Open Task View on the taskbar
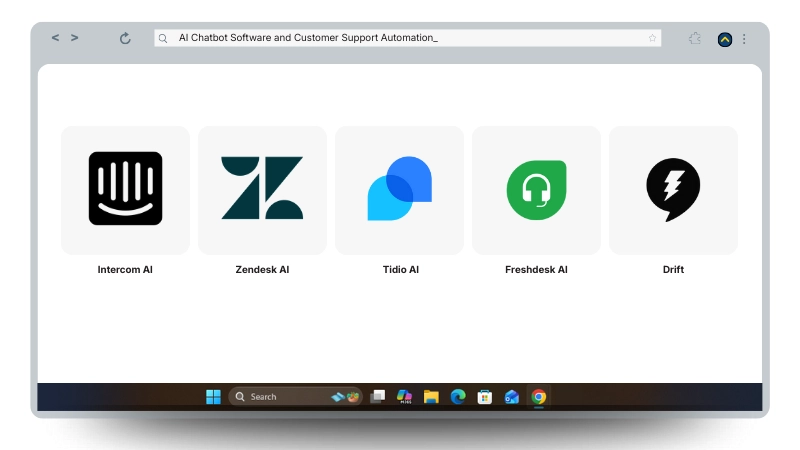 378,396
